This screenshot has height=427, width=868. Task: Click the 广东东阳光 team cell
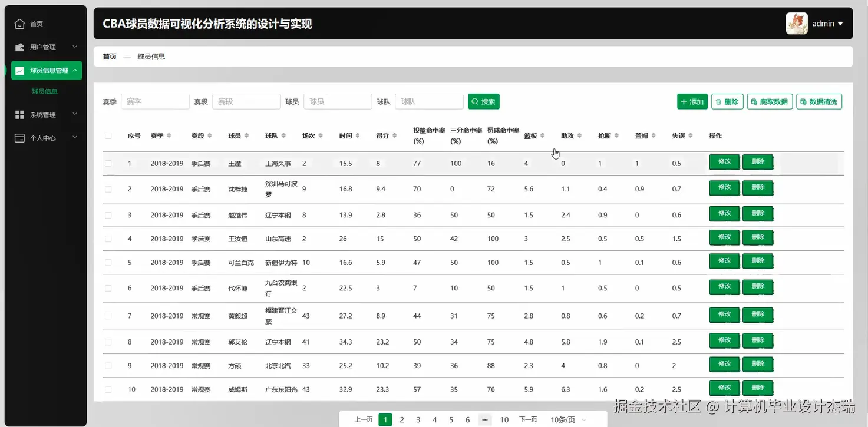pos(281,389)
